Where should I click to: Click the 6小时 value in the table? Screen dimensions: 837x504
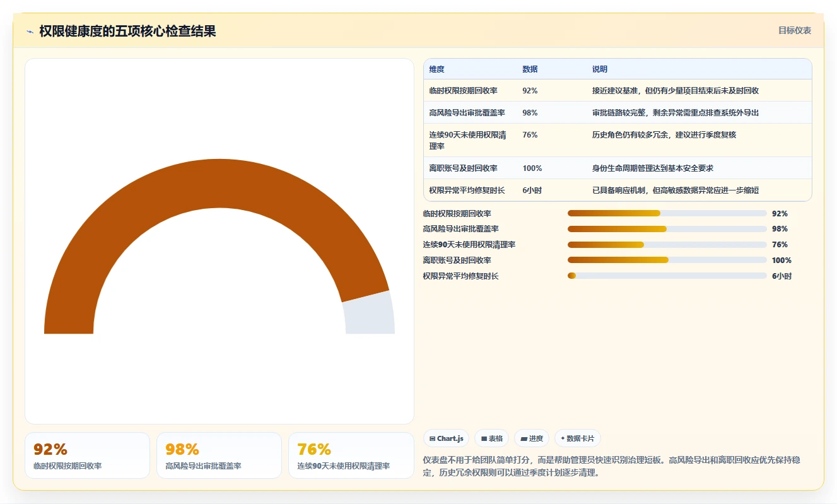coord(532,190)
